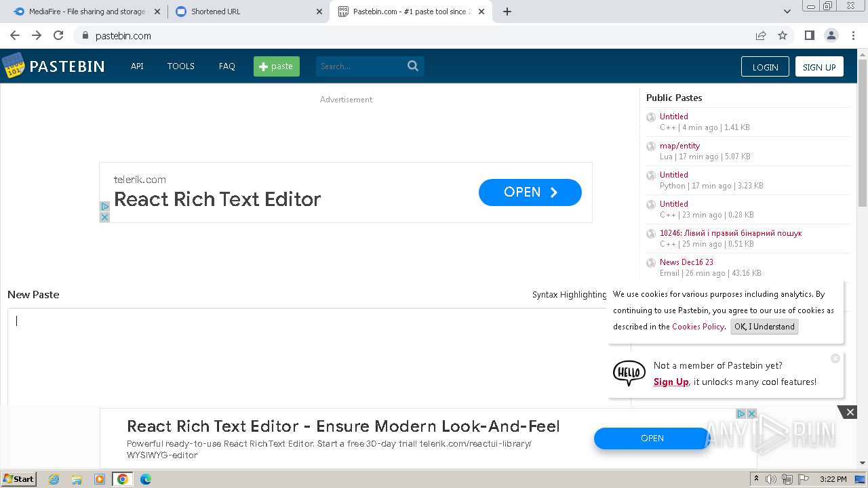Accept cookies with OK, I Understand
Image resolution: width=868 pixels, height=488 pixels.
(x=764, y=327)
